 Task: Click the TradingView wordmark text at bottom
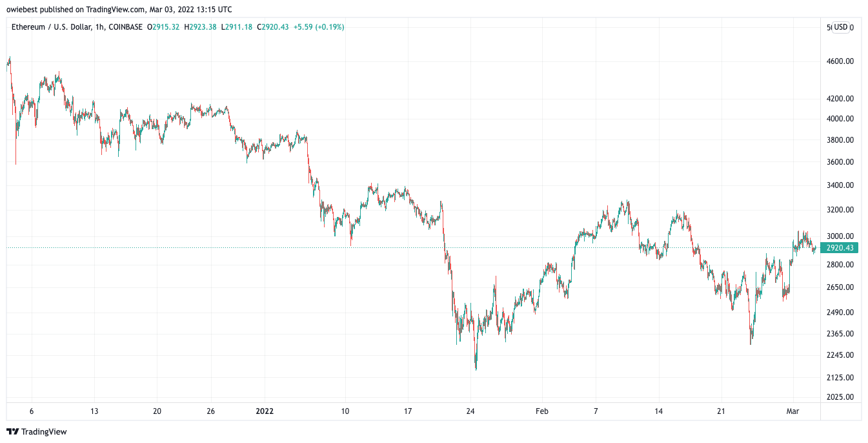[43, 431]
